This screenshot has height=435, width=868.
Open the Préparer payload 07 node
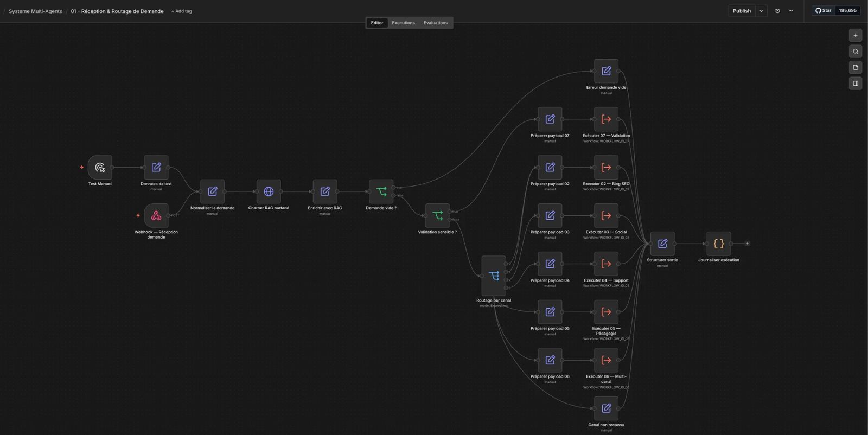click(550, 119)
